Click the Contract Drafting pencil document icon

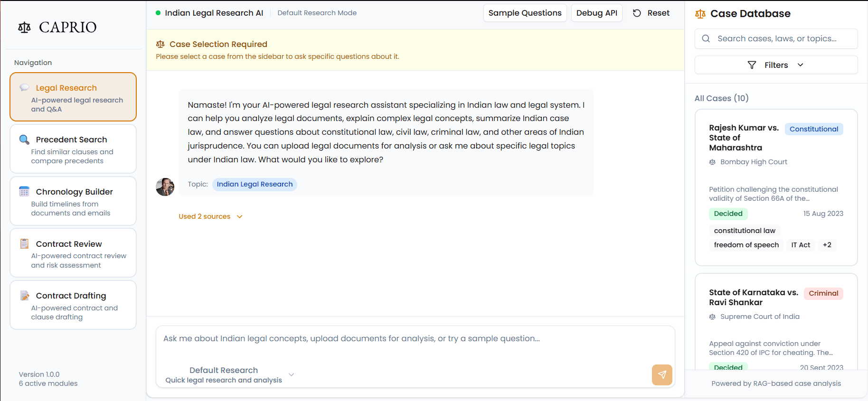tap(24, 296)
